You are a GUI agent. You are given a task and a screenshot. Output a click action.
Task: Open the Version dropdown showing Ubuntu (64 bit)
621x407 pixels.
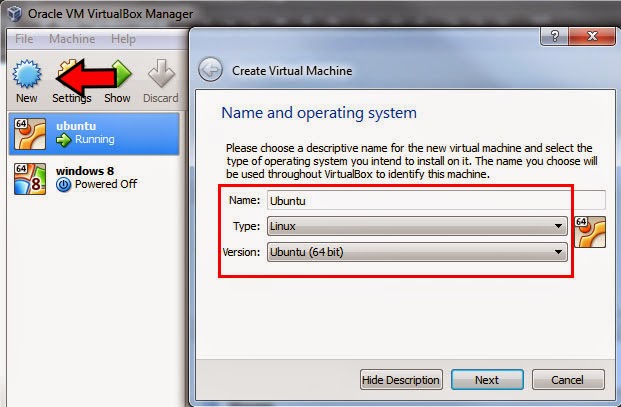[x=417, y=252]
